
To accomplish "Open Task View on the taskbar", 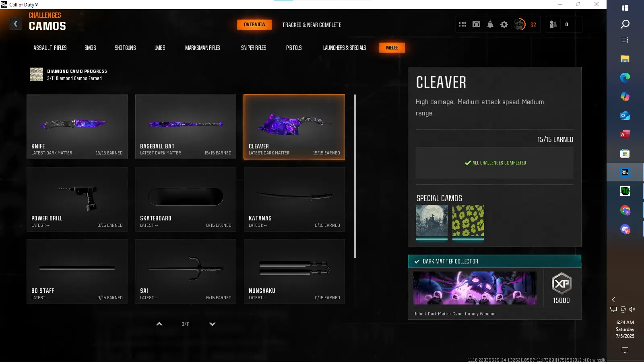I will click(625, 40).
